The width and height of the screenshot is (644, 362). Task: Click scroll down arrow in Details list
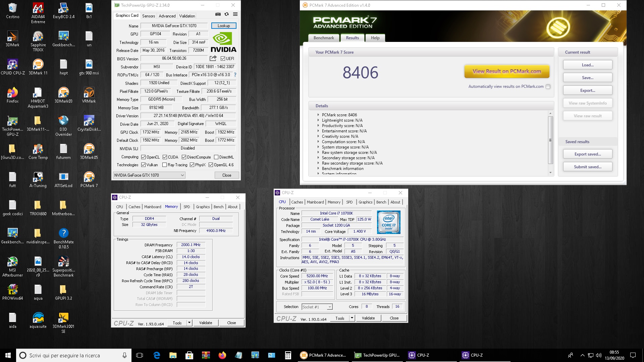tap(550, 173)
